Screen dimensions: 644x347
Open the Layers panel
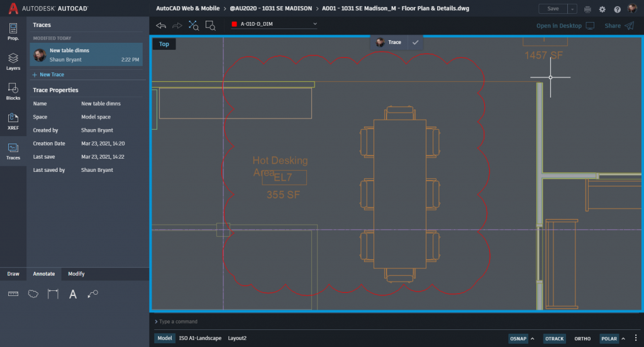coord(13,61)
